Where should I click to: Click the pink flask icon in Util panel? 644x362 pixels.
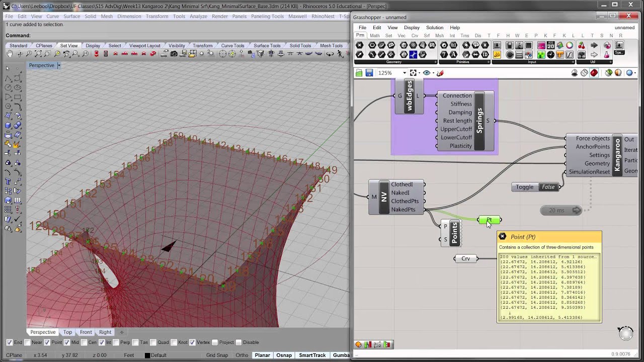click(x=607, y=54)
